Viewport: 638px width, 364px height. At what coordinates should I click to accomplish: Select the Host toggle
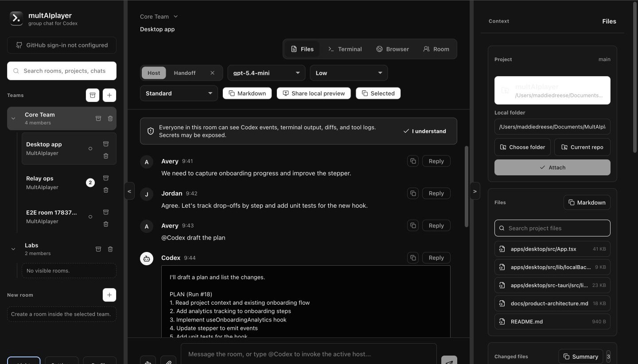(154, 73)
